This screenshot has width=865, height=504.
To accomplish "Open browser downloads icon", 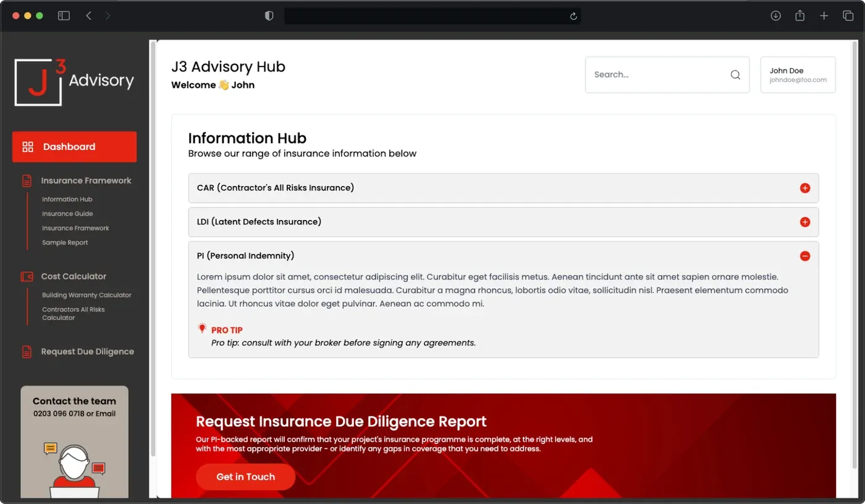I will pos(776,16).
